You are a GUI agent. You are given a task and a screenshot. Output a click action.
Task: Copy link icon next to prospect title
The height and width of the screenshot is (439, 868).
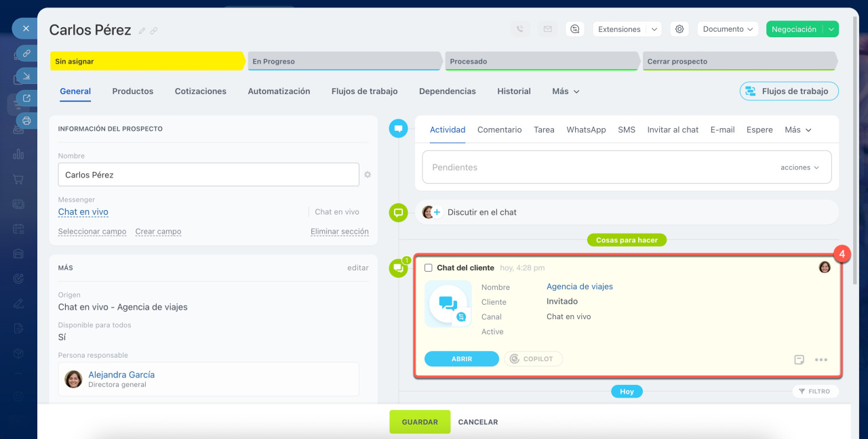coord(154,31)
